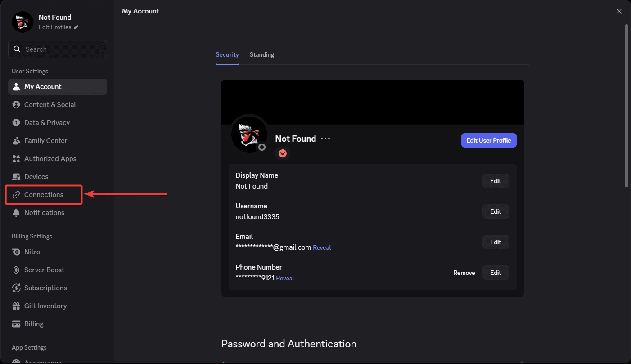This screenshot has width=631, height=364.
Task: Switch to the Standing tab
Action: [261, 54]
